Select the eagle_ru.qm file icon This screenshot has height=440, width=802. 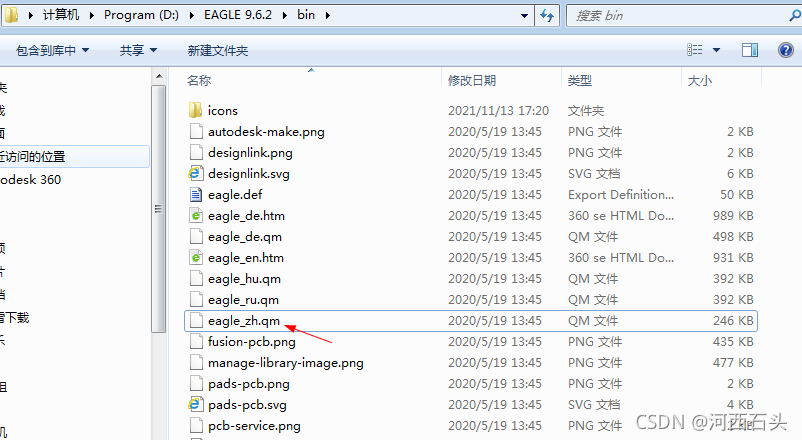click(x=196, y=299)
